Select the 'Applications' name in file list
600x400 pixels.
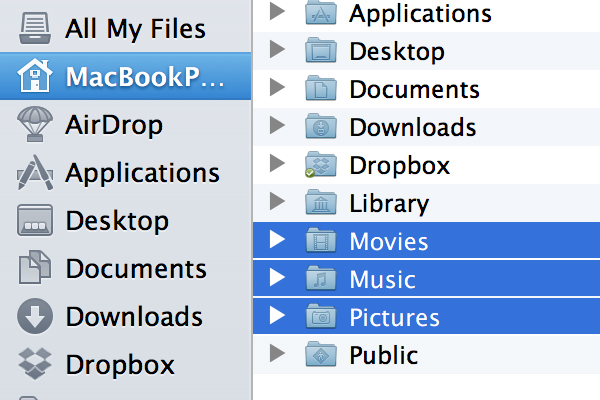pos(421,15)
